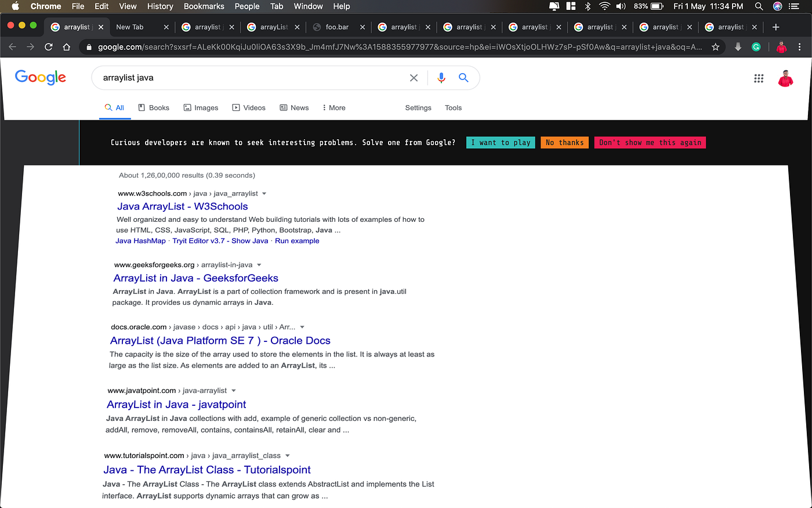This screenshot has height=508, width=812.
Task: Follow the 'Run example' sitelink
Action: 297,241
